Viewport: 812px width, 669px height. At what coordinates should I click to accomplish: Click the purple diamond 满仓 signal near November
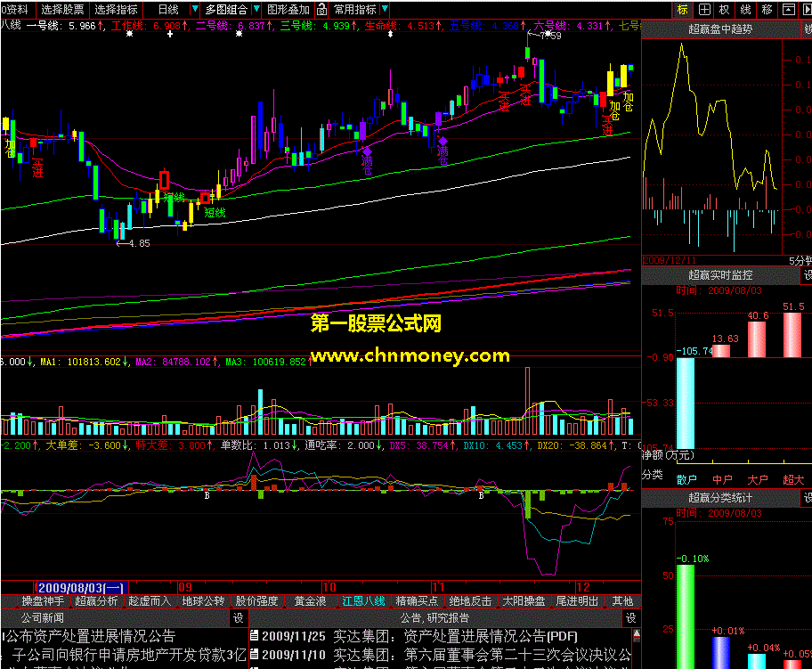click(443, 141)
